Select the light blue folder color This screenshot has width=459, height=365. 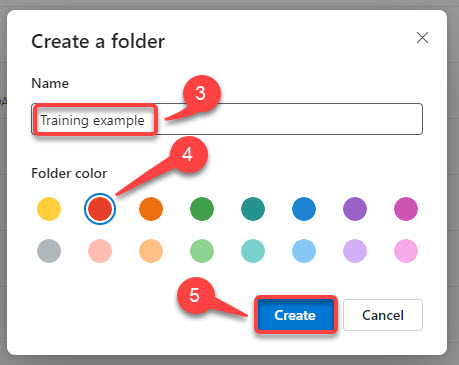304,251
